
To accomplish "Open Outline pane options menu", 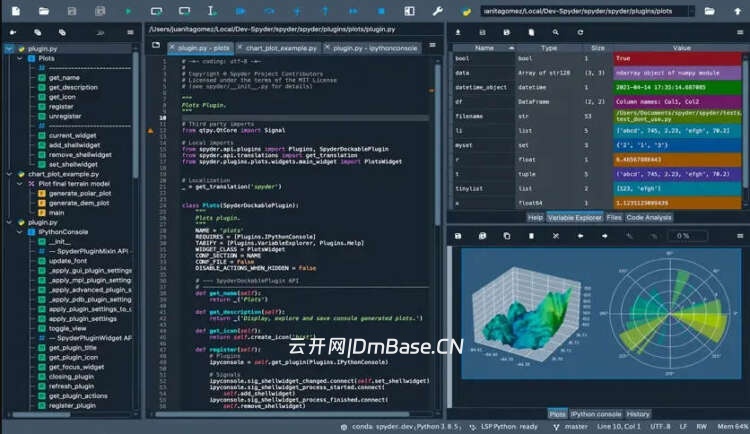I will coord(130,33).
